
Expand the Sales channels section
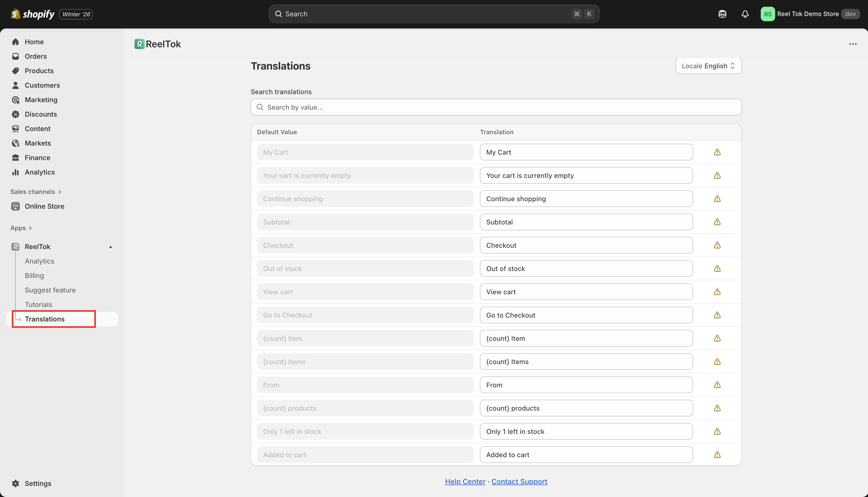[x=60, y=192]
